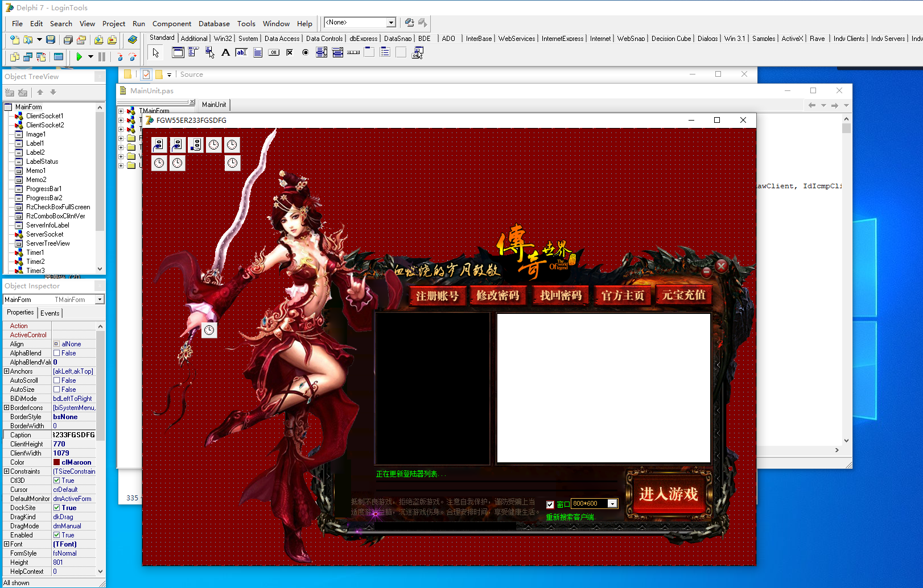Open the Database menu
This screenshot has height=588, width=923.
click(x=214, y=23)
